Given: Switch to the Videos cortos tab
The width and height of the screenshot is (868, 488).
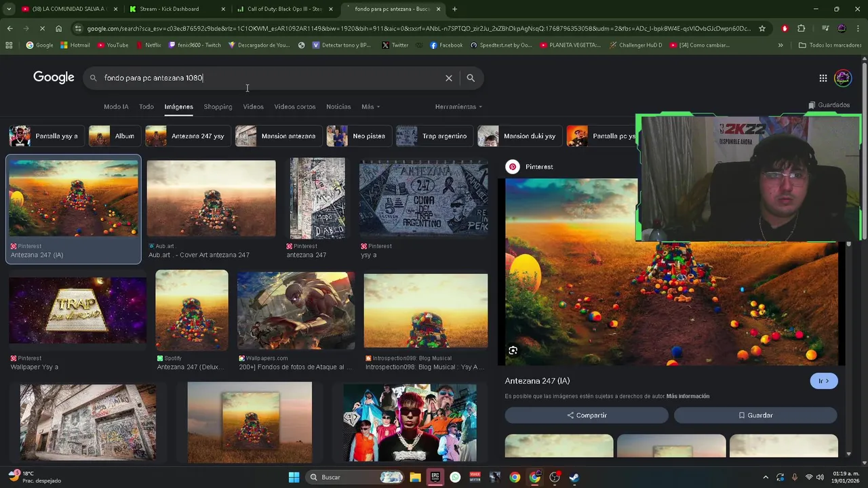Looking at the screenshot, I should (x=294, y=106).
